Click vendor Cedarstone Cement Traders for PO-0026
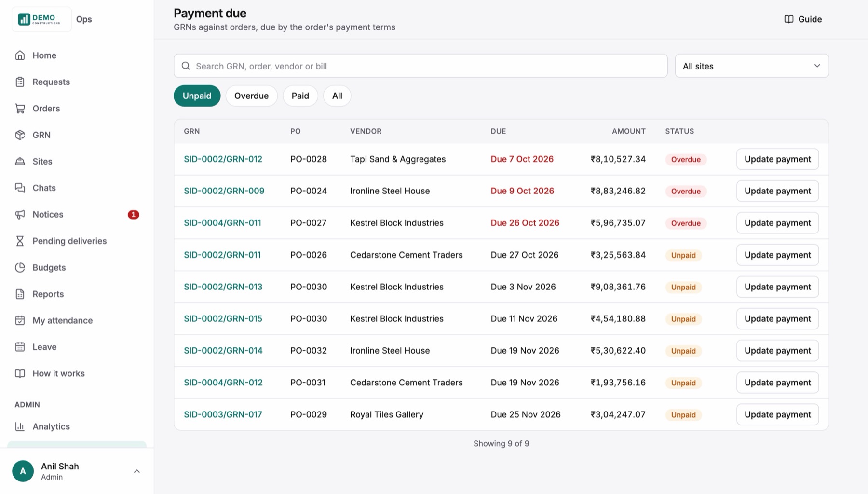Viewport: 868px width, 494px height. pos(406,255)
